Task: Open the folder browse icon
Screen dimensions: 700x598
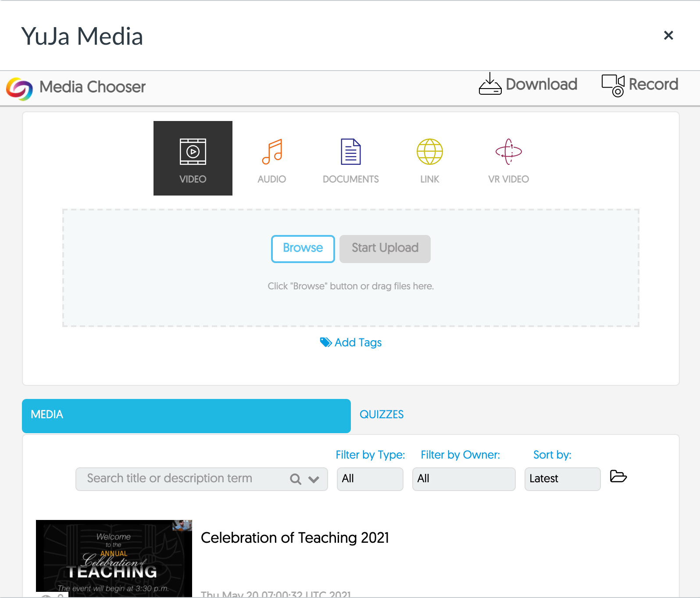Action: pyautogui.click(x=618, y=476)
